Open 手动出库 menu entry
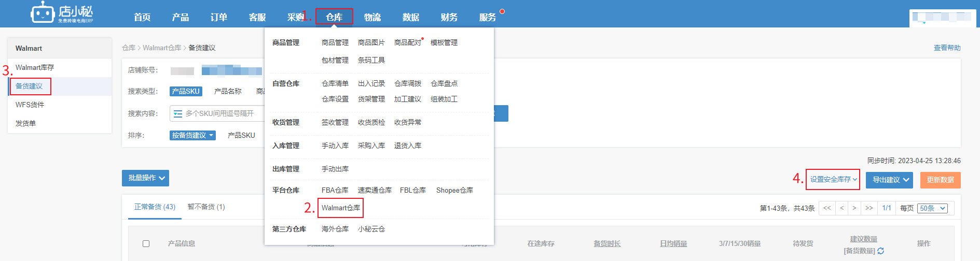The image size is (980, 261). pyautogui.click(x=335, y=169)
